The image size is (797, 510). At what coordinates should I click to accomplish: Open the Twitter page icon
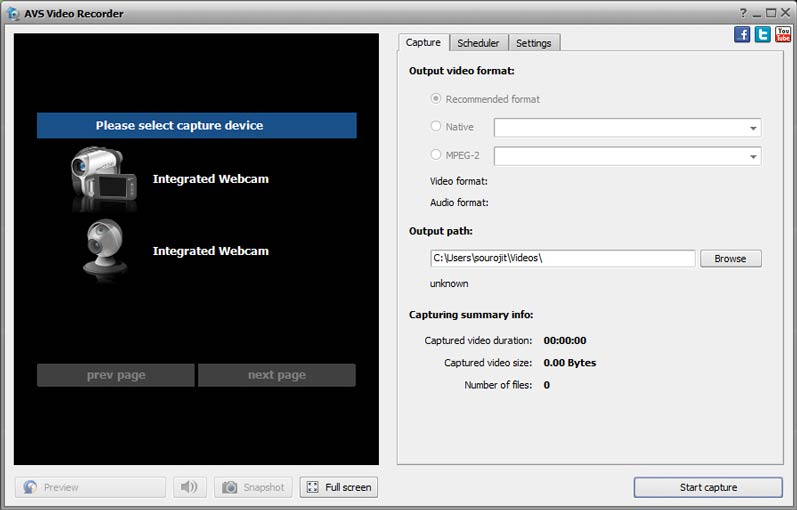[x=762, y=35]
